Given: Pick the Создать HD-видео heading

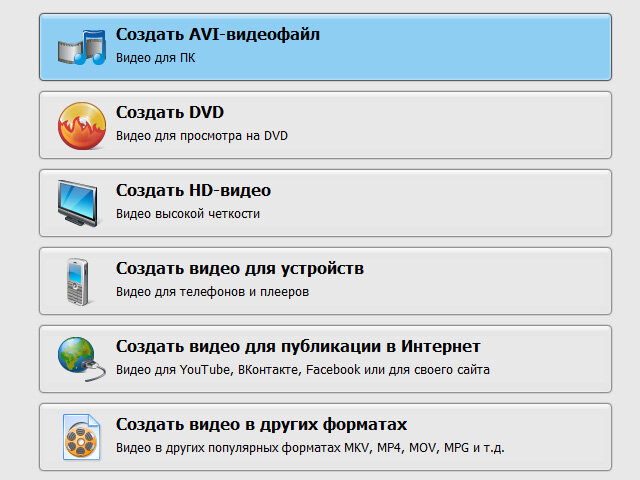Looking at the screenshot, I should coord(193,191).
